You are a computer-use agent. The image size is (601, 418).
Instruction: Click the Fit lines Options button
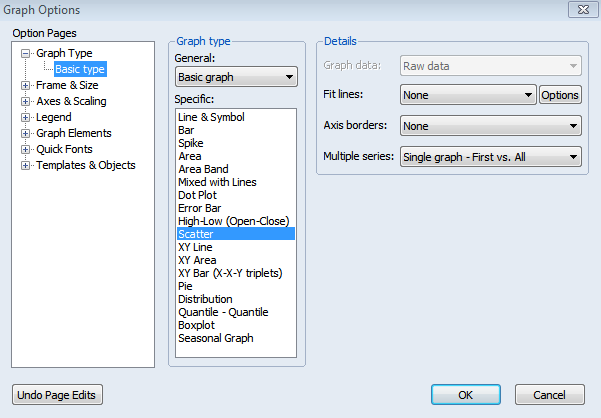point(560,95)
